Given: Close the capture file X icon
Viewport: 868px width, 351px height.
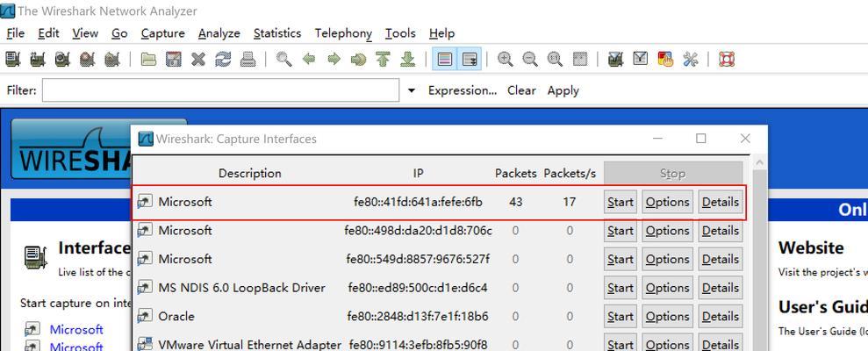Looking at the screenshot, I should 198,60.
